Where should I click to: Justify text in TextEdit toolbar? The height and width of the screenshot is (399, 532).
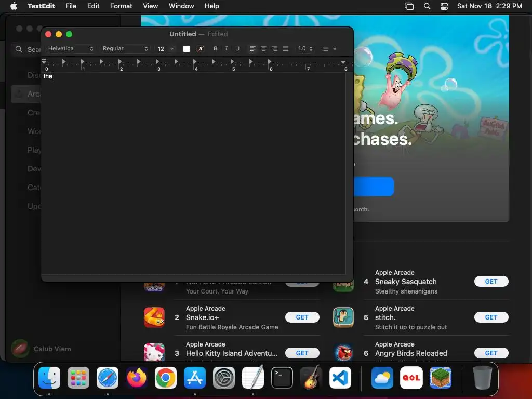coord(286,48)
